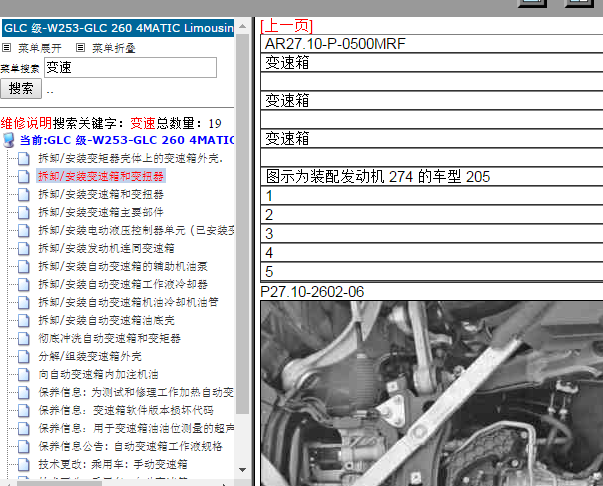
Task: Select 图示为装配发动机 274 的车型 205 row
Action: point(431,176)
